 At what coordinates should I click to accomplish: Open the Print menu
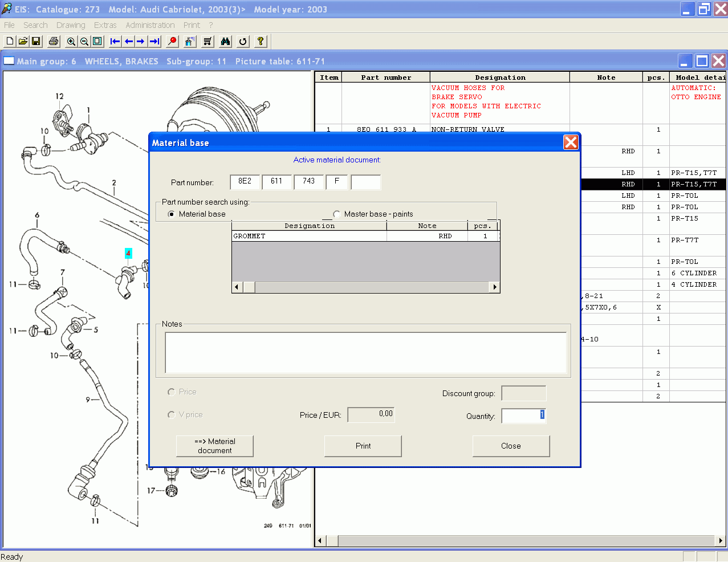pyautogui.click(x=192, y=25)
